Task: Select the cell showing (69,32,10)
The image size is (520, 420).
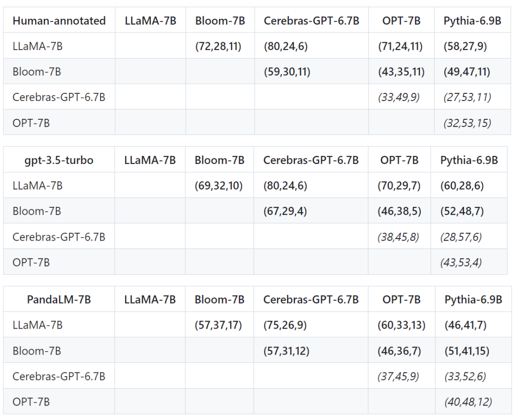Action: pyautogui.click(x=218, y=186)
